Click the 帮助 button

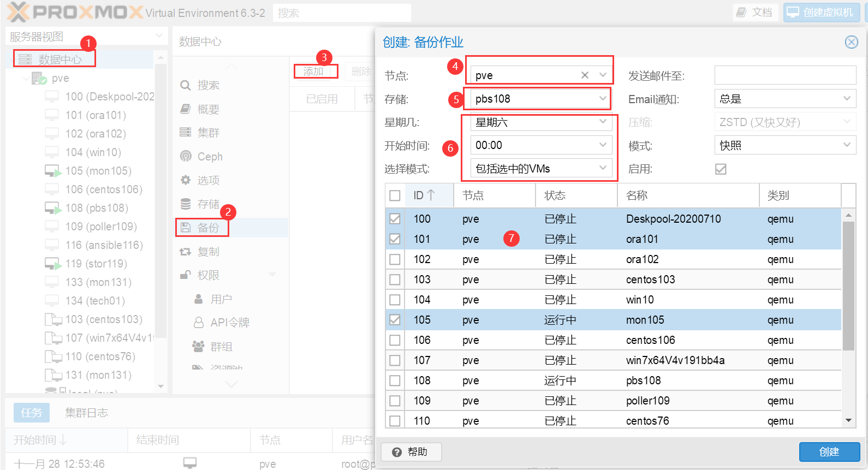pos(411,452)
